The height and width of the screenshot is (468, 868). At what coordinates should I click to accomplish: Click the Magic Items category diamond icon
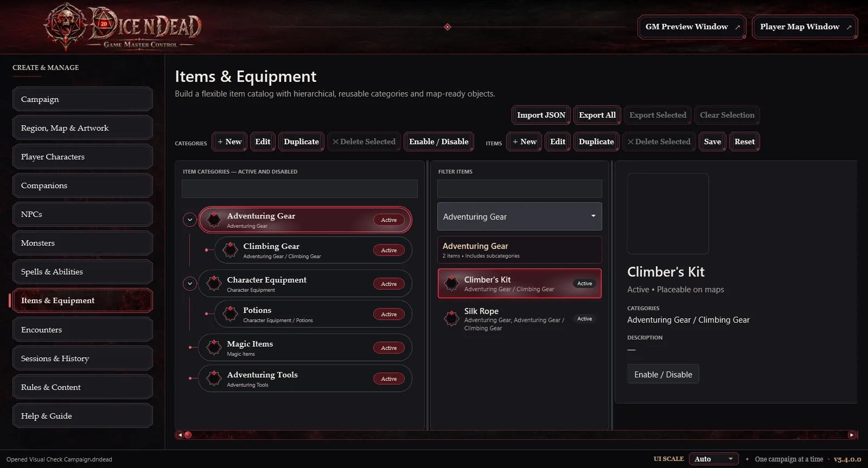point(214,348)
